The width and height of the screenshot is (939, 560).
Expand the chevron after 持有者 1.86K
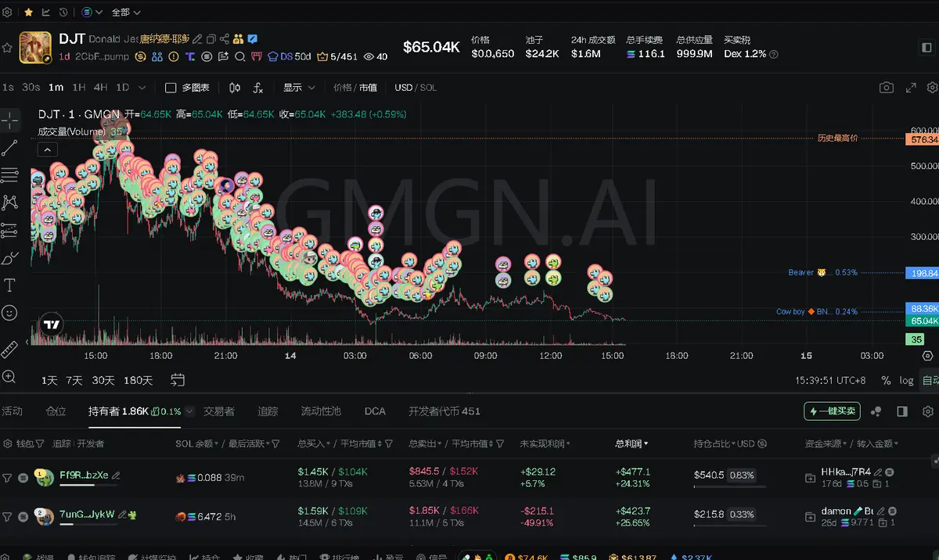coord(191,411)
